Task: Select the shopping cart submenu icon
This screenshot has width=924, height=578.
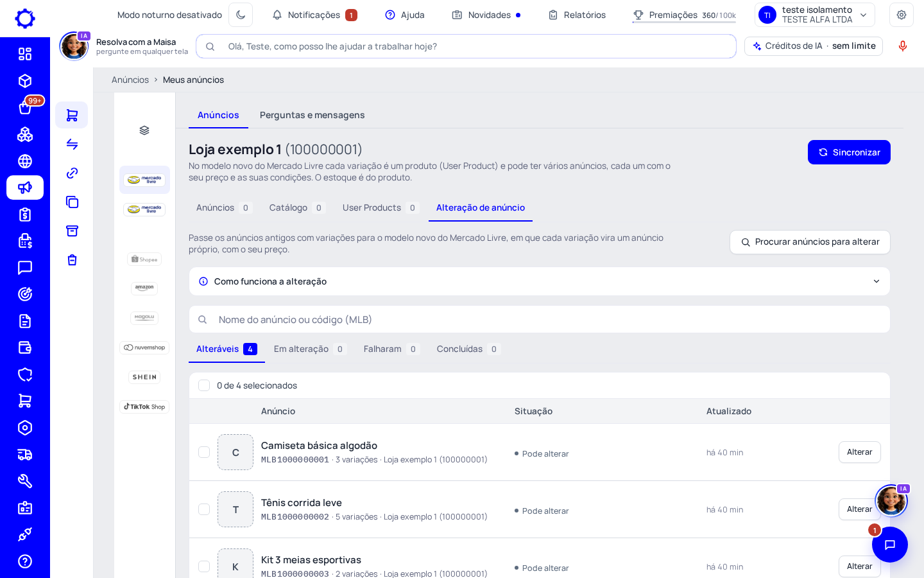Action: 72,115
